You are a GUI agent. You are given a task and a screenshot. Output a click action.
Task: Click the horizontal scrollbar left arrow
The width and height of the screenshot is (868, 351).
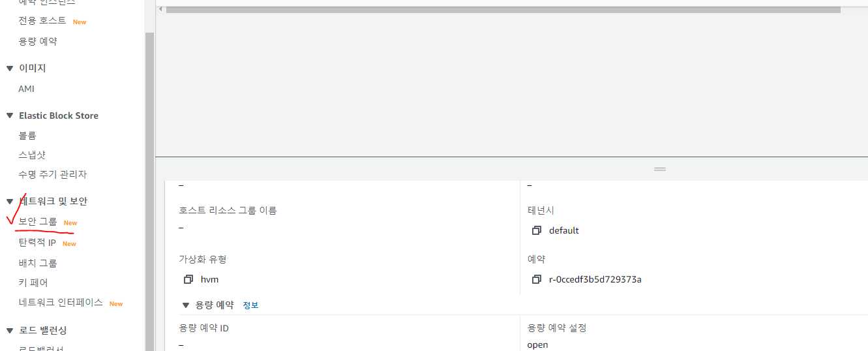pyautogui.click(x=160, y=9)
